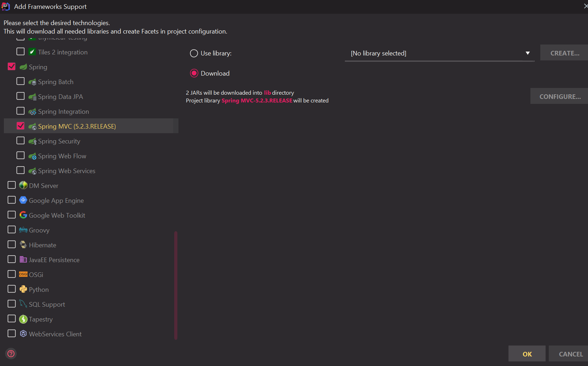Image resolution: width=588 pixels, height=366 pixels.
Task: Check the Spring Web Flow checkbox
Action: (20, 155)
